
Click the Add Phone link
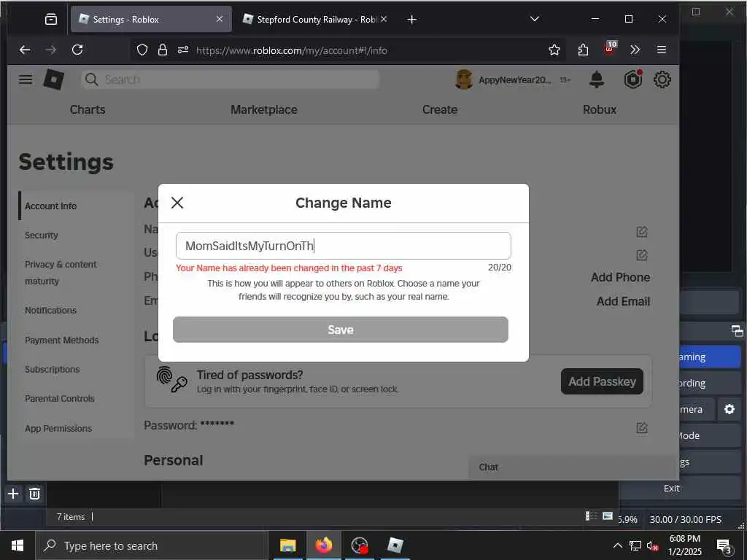coord(620,277)
